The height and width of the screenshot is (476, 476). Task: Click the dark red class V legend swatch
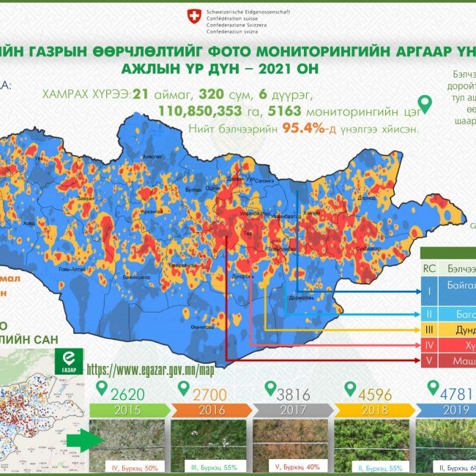pos(429,360)
